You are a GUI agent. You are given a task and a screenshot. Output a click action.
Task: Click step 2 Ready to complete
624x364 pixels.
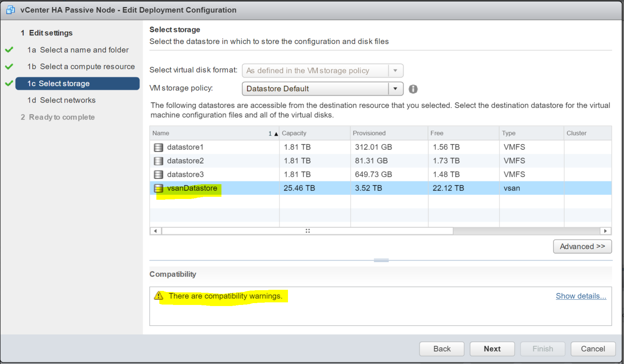[x=58, y=117]
